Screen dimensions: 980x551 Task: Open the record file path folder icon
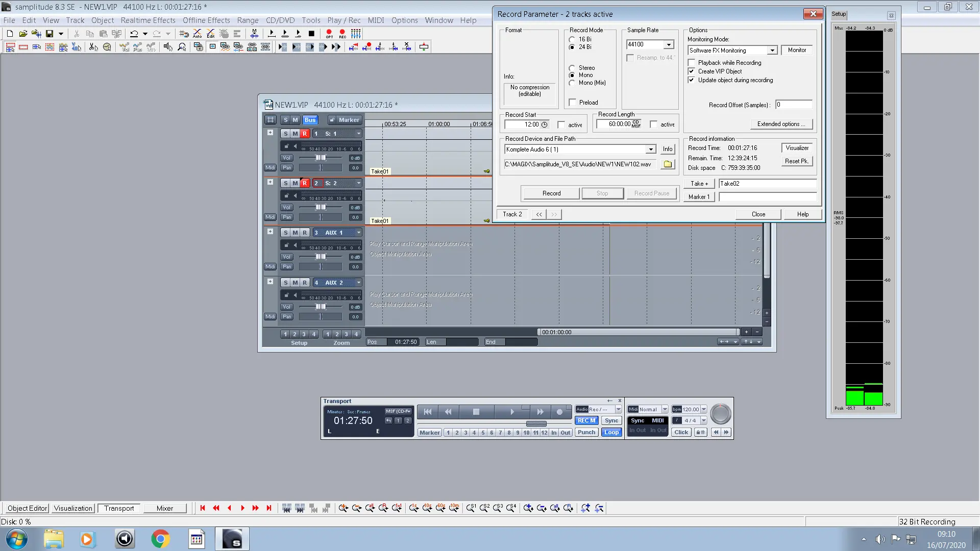tap(668, 164)
